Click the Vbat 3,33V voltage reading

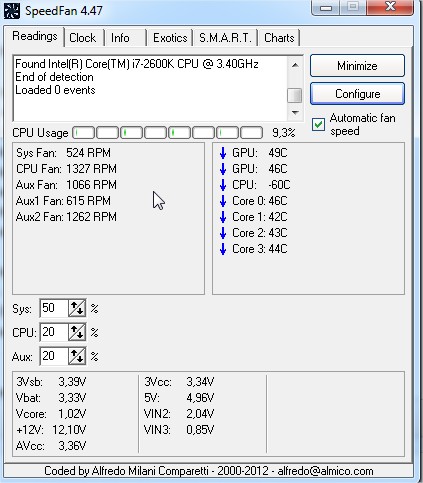[51, 398]
